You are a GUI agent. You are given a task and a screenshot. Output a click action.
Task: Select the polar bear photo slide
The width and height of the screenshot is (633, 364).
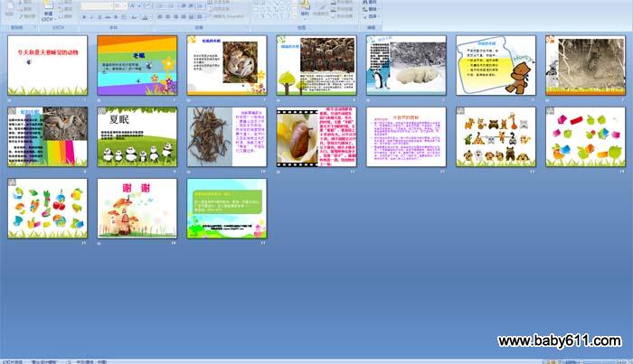(406, 65)
